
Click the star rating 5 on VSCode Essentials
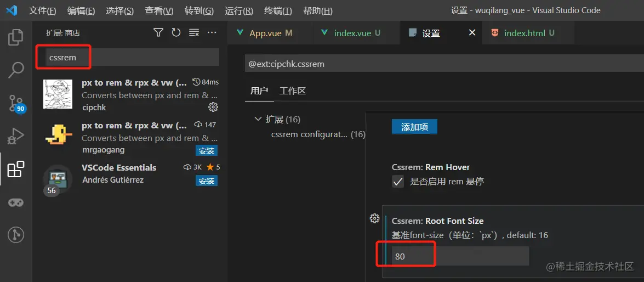[213, 167]
